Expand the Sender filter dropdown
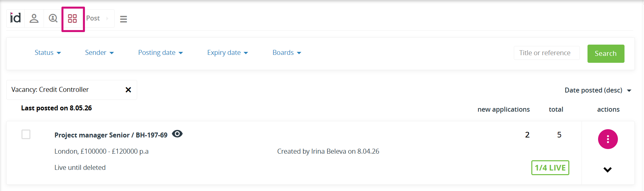The height and width of the screenshot is (191, 644). 99,53
